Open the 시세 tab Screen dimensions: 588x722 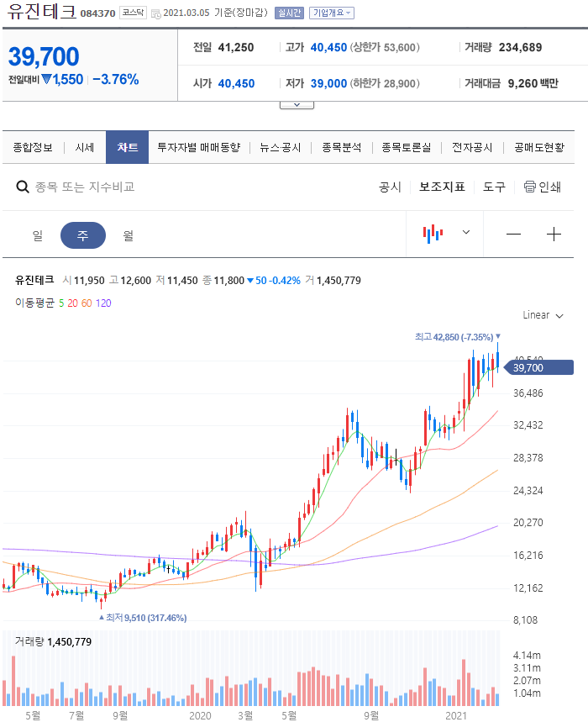click(x=85, y=147)
